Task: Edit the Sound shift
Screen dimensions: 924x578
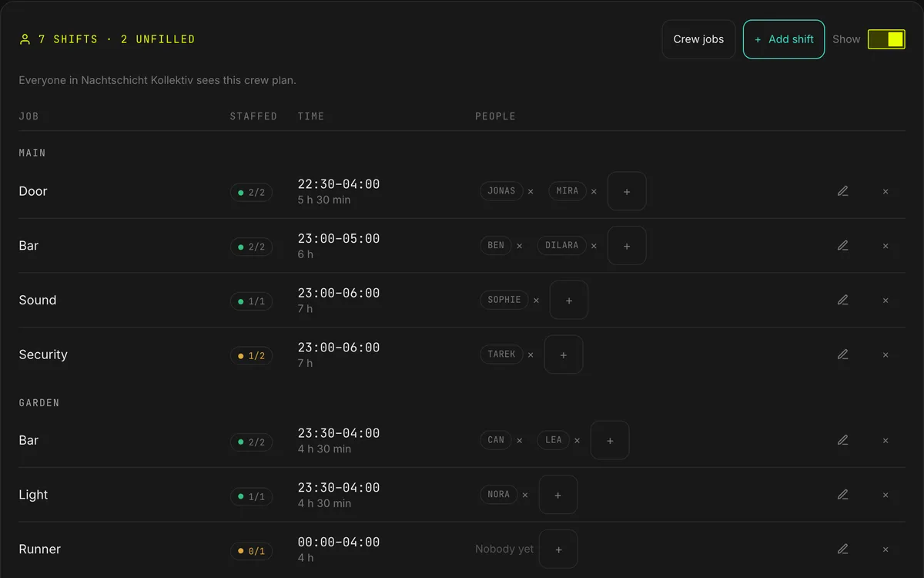Action: point(842,300)
